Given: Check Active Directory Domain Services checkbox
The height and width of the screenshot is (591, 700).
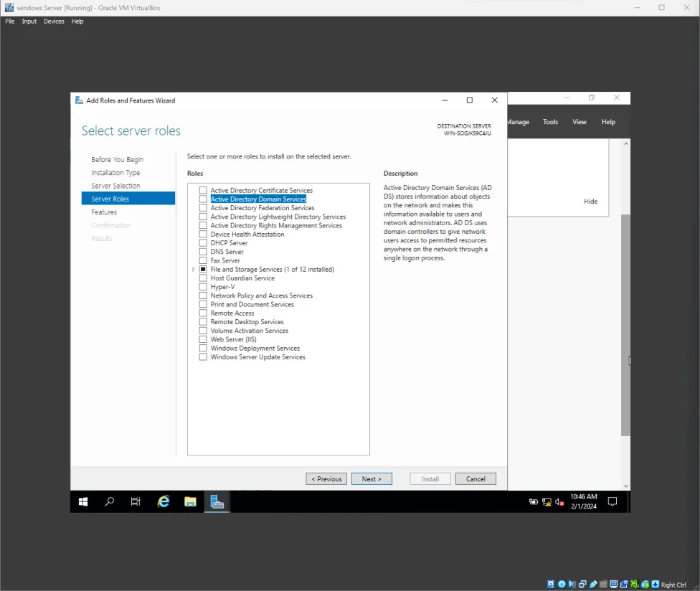Looking at the screenshot, I should [x=203, y=199].
